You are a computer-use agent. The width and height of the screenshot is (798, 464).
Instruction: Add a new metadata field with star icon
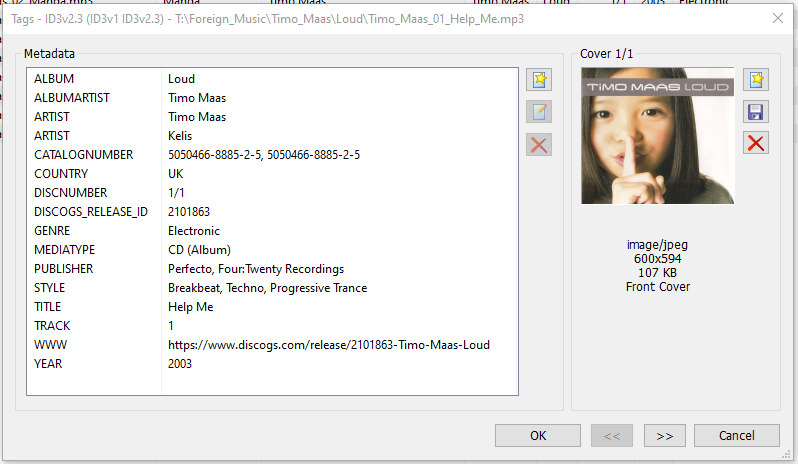(x=539, y=80)
